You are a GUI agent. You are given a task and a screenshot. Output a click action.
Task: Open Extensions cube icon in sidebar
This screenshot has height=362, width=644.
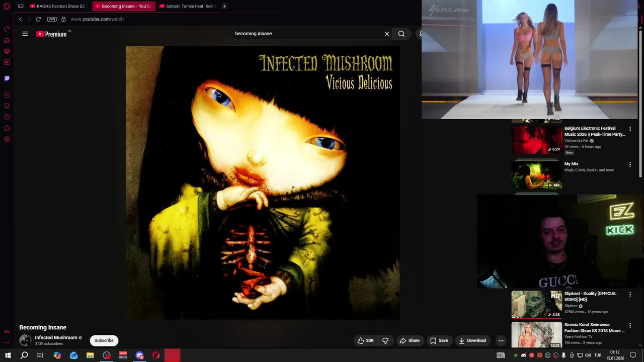click(x=7, y=128)
